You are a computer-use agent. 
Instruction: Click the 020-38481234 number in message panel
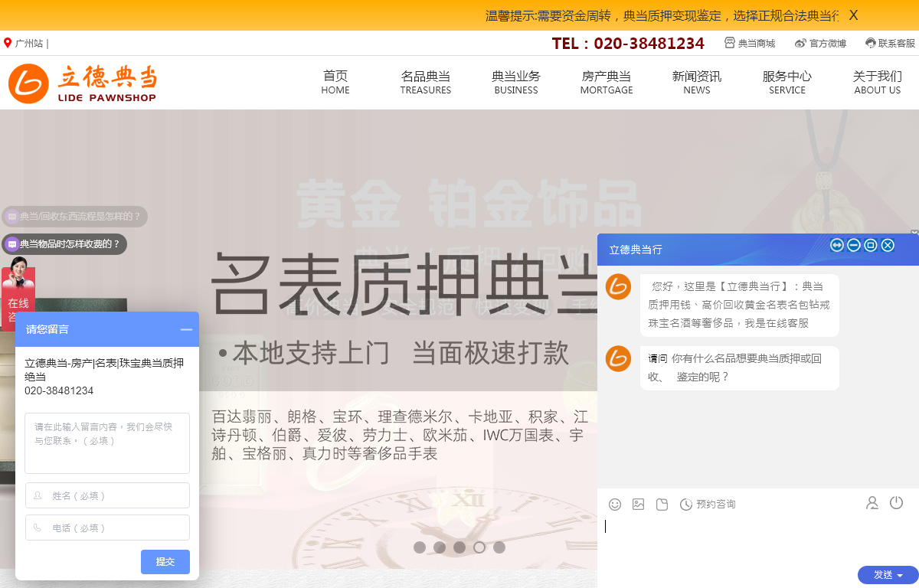[59, 390]
